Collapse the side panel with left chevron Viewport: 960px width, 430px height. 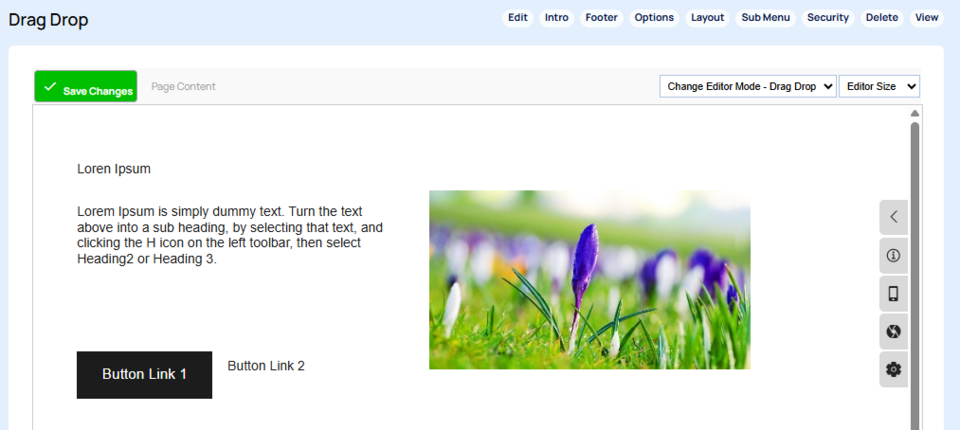[x=893, y=217]
